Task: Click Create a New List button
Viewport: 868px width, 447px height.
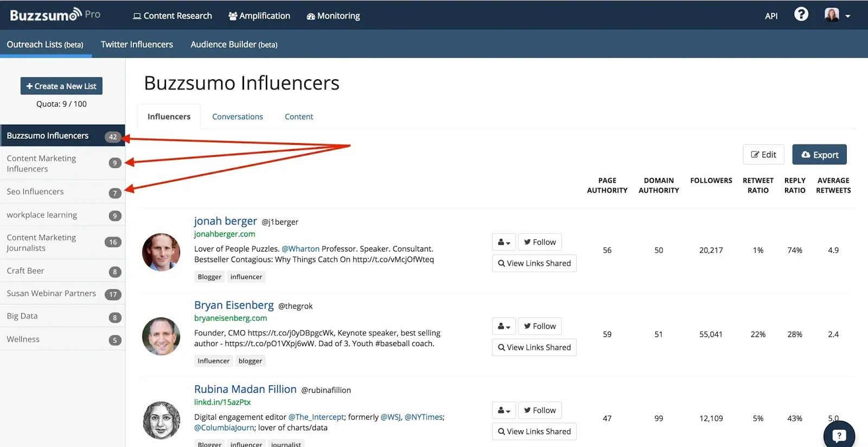Action: point(61,86)
